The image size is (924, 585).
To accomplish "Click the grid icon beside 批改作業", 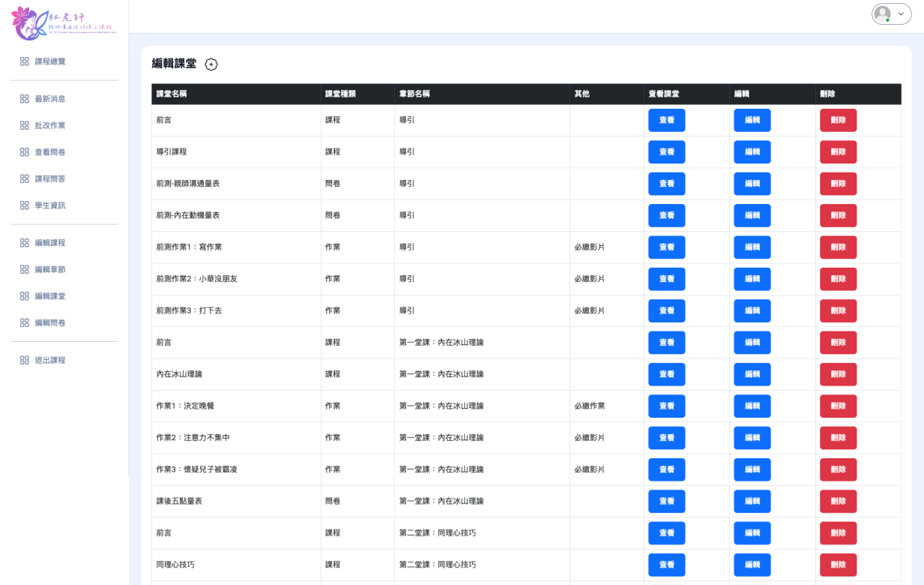I will click(x=25, y=125).
